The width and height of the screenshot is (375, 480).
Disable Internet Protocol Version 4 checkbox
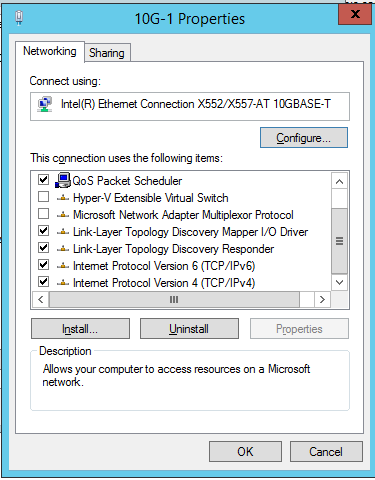point(43,282)
